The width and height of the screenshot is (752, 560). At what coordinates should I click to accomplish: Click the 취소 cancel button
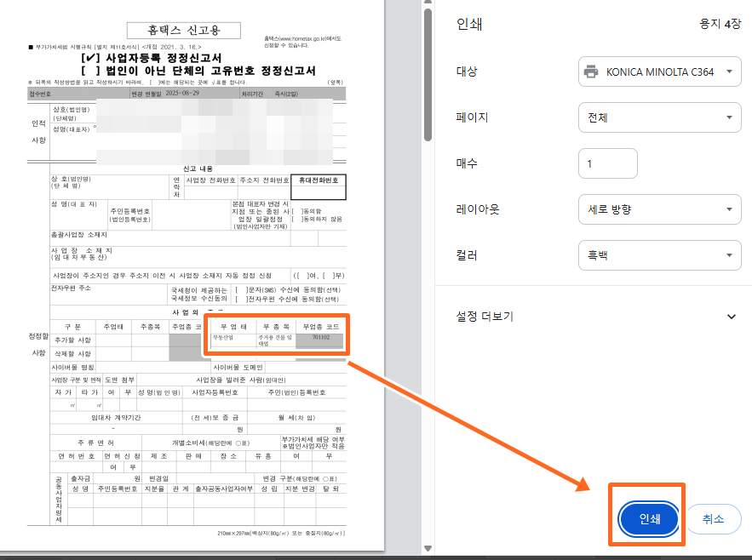tap(713, 518)
